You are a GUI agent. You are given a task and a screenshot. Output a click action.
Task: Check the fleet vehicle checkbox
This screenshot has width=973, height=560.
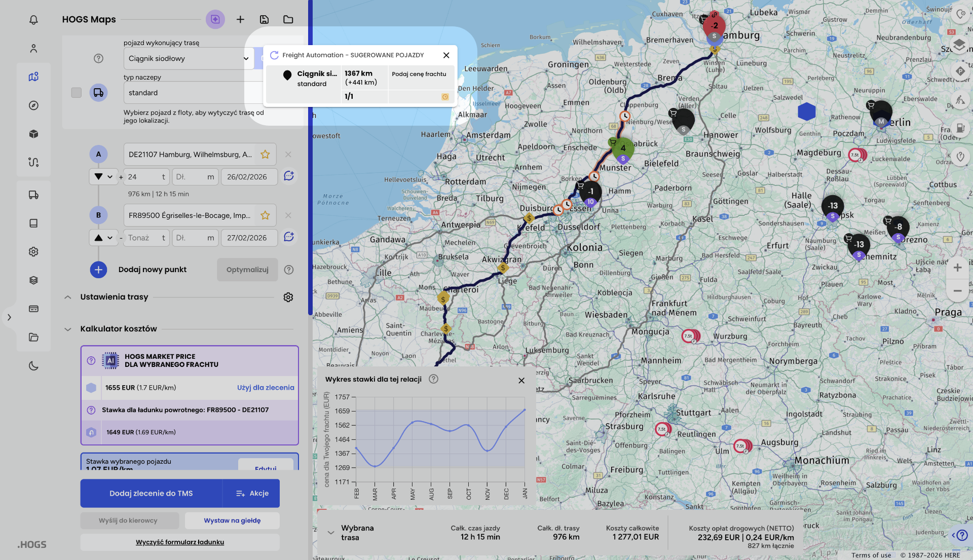click(77, 93)
